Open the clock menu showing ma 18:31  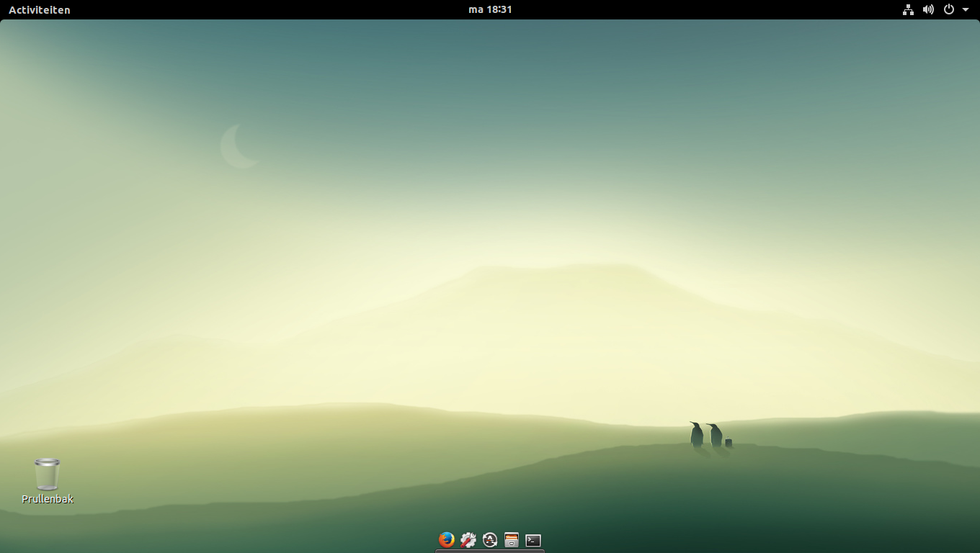(490, 9)
